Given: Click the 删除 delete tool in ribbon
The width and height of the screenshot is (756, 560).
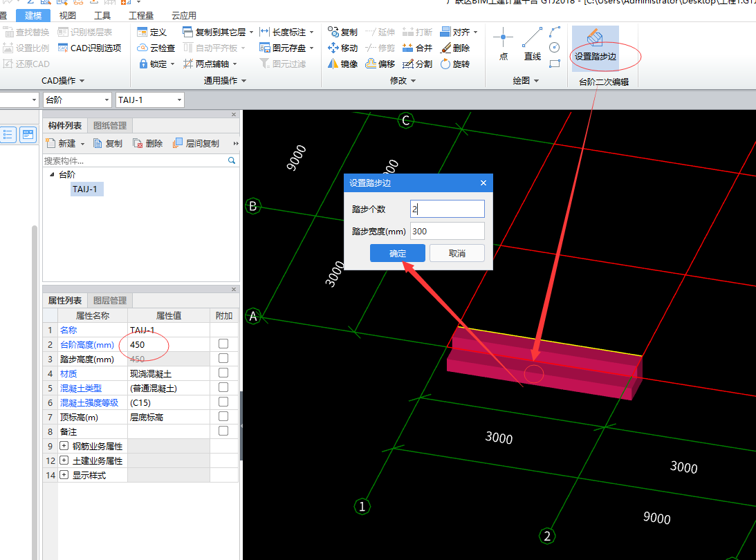Looking at the screenshot, I should click(455, 48).
